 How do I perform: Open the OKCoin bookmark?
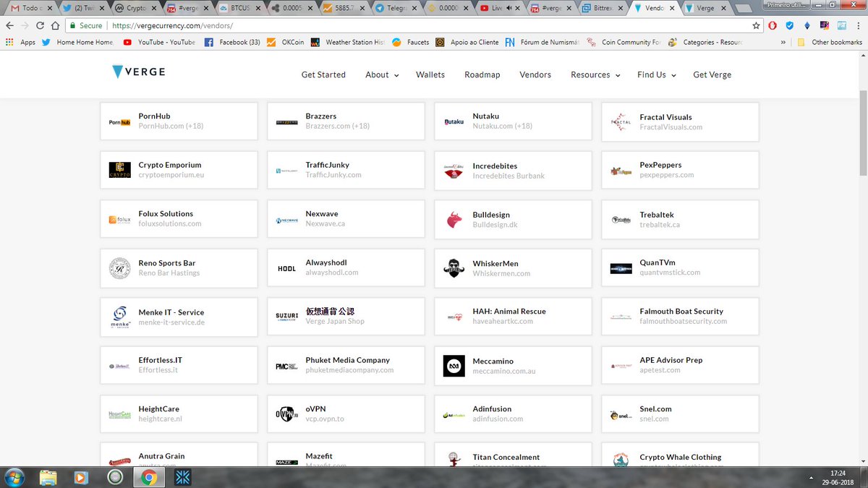[285, 42]
